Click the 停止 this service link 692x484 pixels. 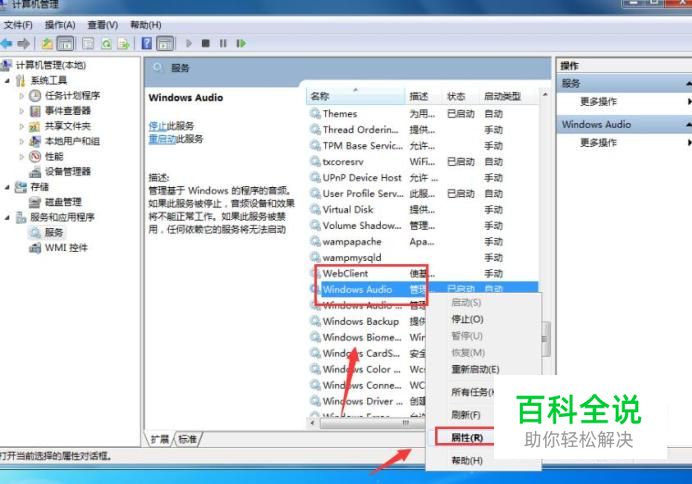tap(158, 126)
